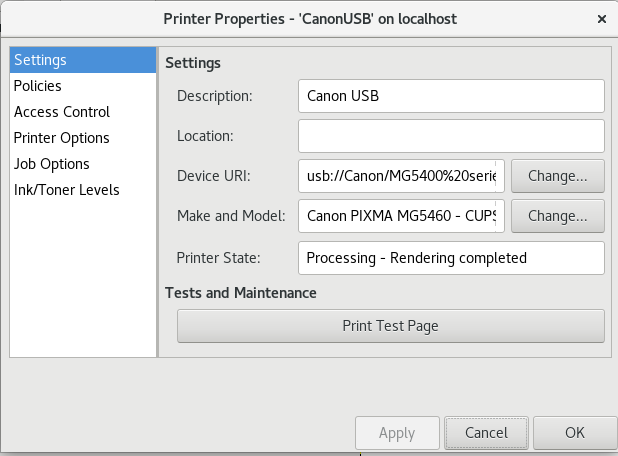Click the Make and Model: label

point(231,216)
